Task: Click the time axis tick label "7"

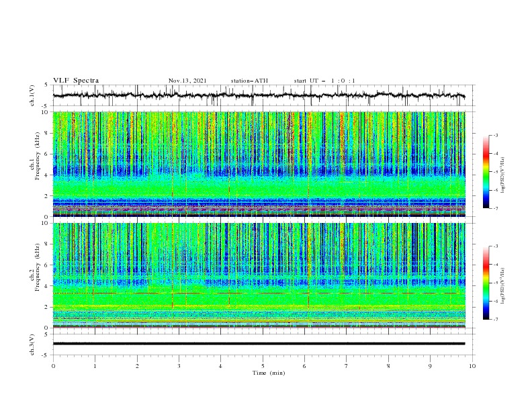Action: pyautogui.click(x=347, y=366)
